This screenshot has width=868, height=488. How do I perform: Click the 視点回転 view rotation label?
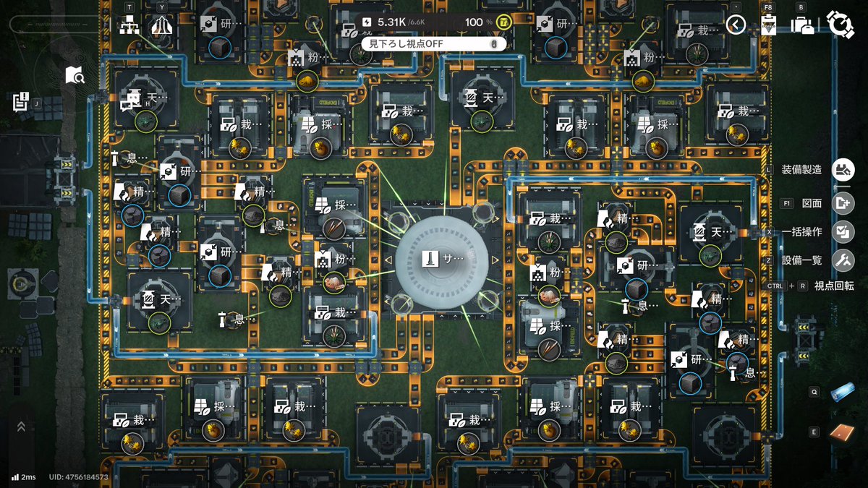(834, 286)
